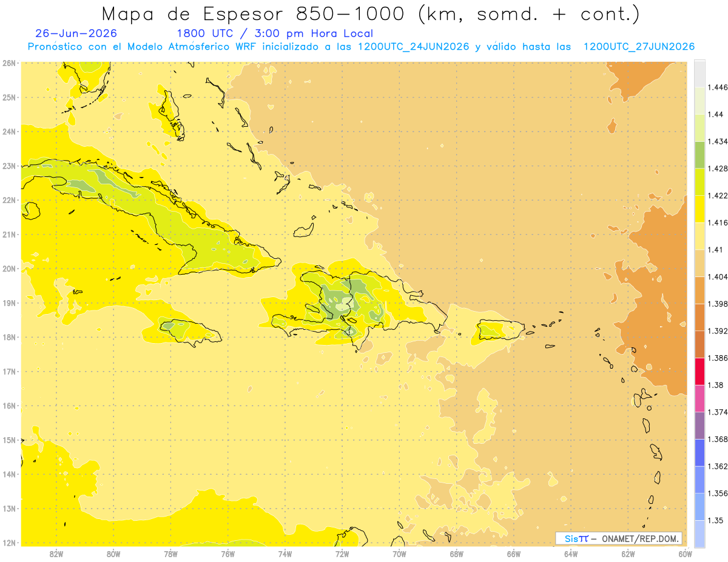Select the blue colorbar swatch above 1.362

coord(699,453)
